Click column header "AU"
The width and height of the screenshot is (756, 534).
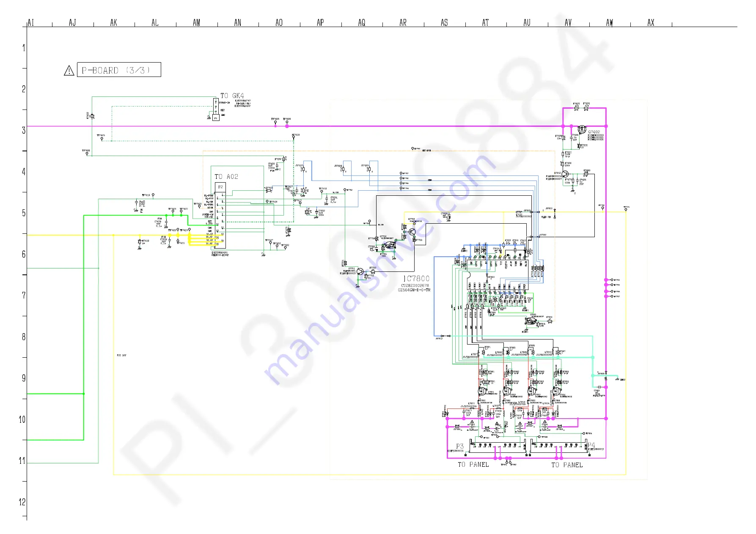pyautogui.click(x=527, y=22)
